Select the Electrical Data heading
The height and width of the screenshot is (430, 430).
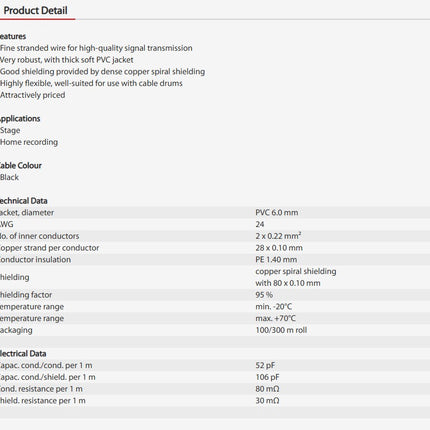tap(23, 354)
